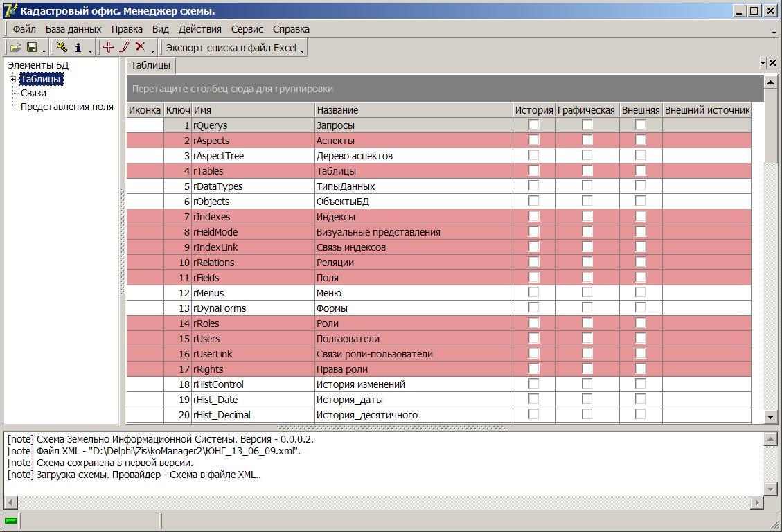Image resolution: width=782 pixels, height=532 pixels.
Task: Click the table's vertical scrollbar down arrow
Action: (770, 416)
